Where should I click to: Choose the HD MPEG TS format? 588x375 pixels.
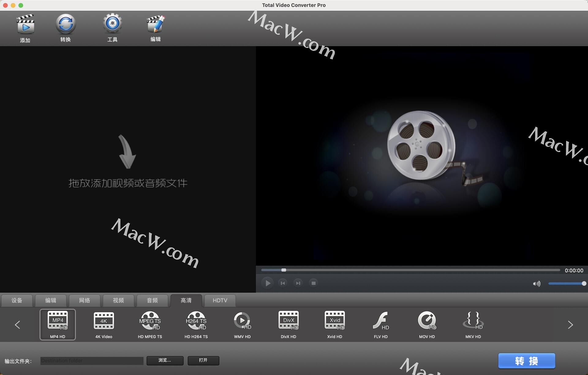coord(150,324)
